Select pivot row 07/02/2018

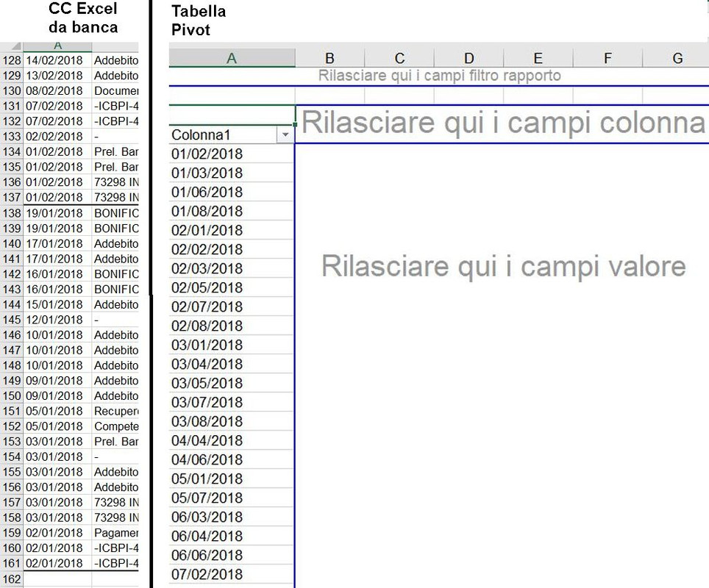click(x=232, y=574)
